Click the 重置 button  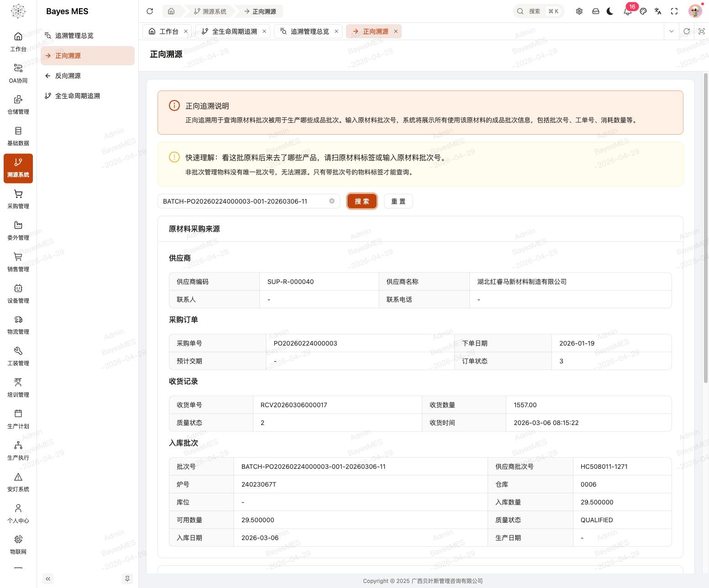click(x=399, y=201)
